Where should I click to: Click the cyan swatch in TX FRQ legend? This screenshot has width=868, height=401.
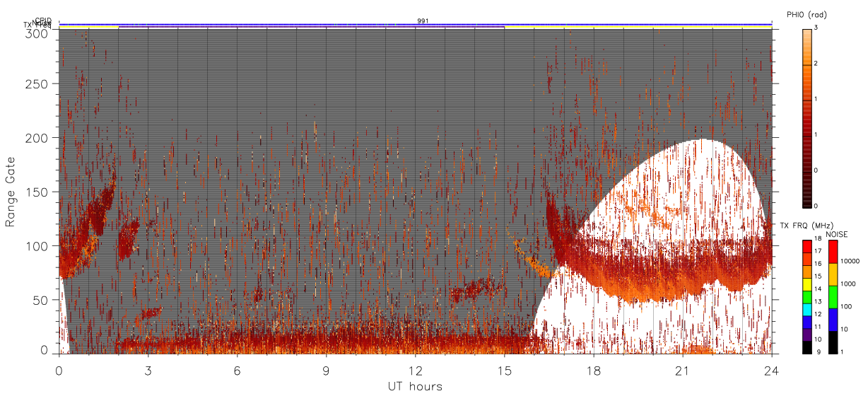click(x=807, y=310)
